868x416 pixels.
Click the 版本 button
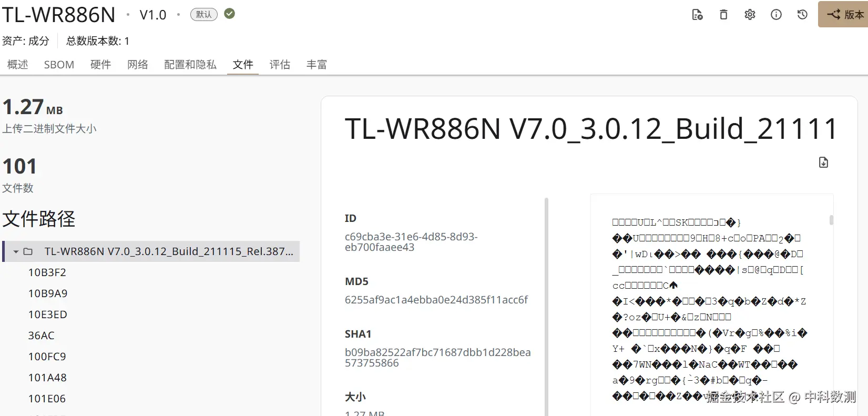843,14
